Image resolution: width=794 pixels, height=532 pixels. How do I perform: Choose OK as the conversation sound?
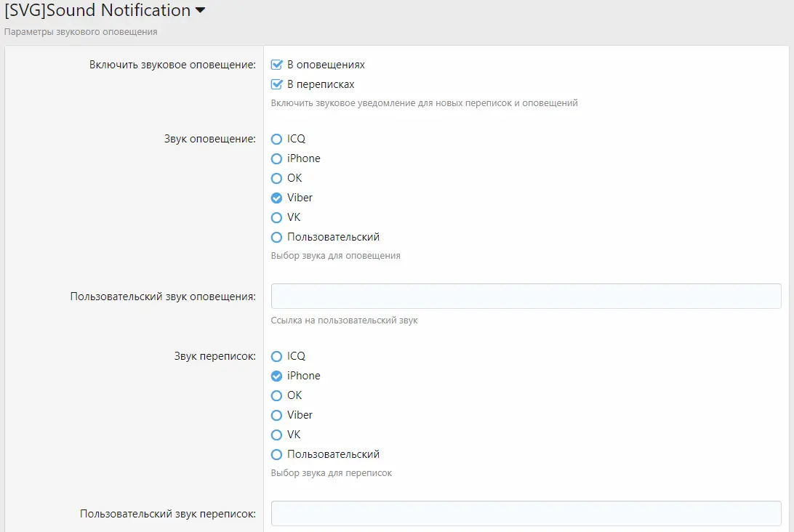[x=276, y=395]
